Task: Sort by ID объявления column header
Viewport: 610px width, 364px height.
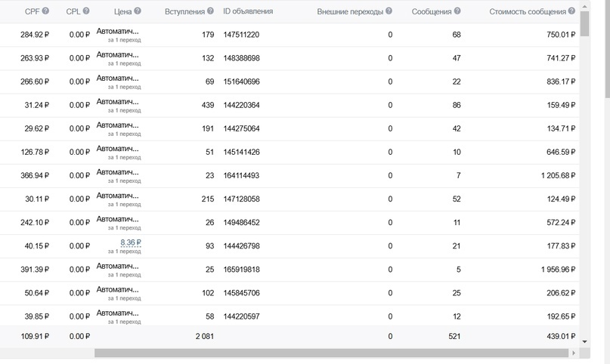Action: click(x=248, y=11)
